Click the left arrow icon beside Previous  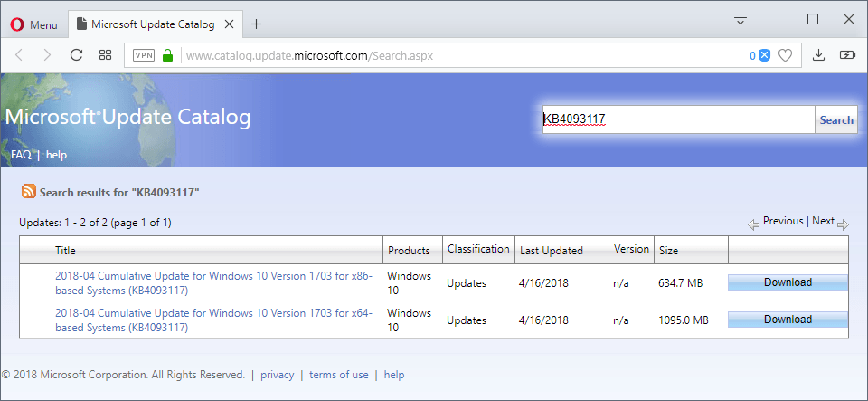click(x=753, y=224)
